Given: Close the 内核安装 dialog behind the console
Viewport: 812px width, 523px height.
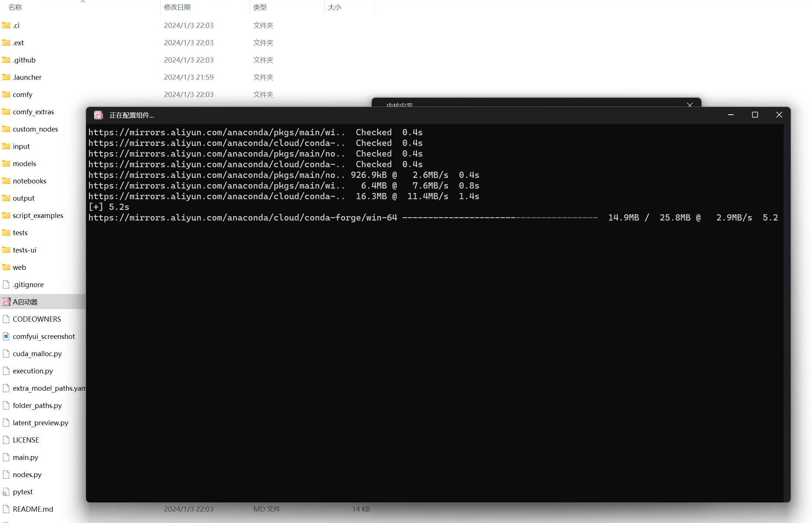Looking at the screenshot, I should (690, 105).
